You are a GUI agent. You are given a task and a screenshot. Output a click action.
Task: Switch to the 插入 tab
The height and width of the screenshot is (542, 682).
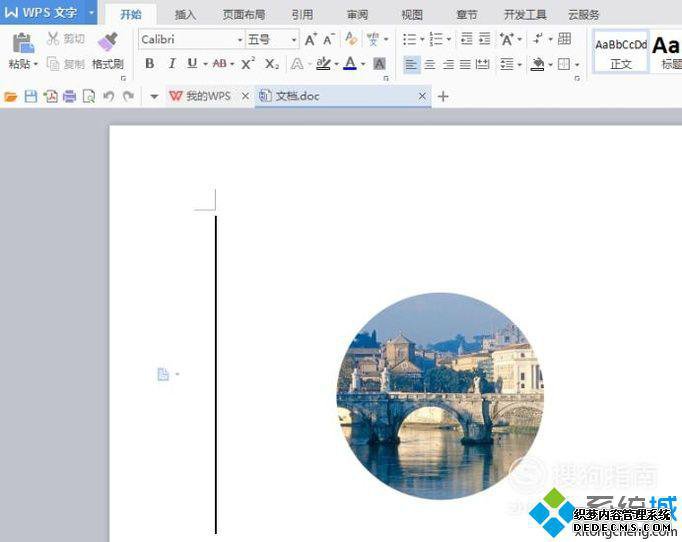pos(185,15)
